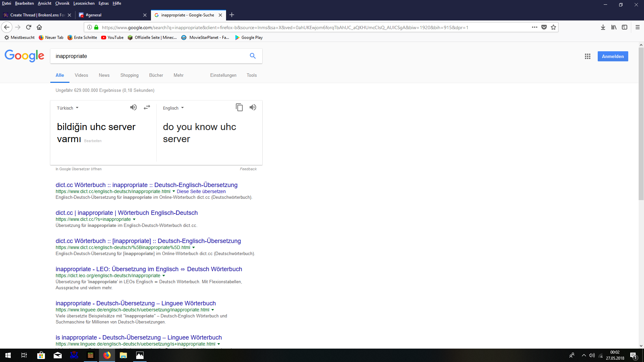Go back to the previous page
This screenshot has width=644, height=362.
(x=7, y=27)
